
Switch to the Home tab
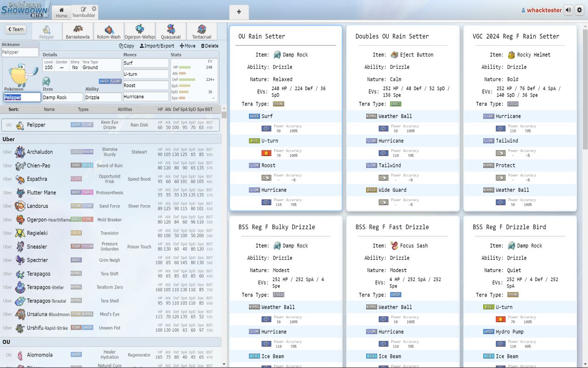62,12
